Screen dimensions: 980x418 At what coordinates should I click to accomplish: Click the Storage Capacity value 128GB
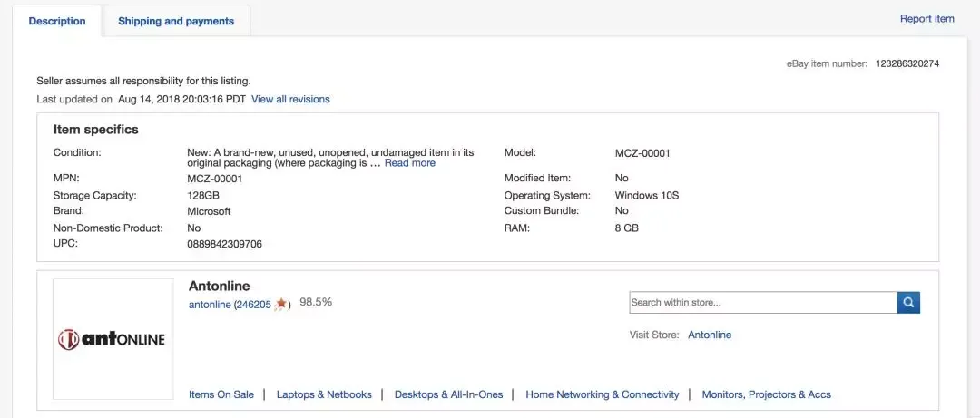tap(203, 196)
